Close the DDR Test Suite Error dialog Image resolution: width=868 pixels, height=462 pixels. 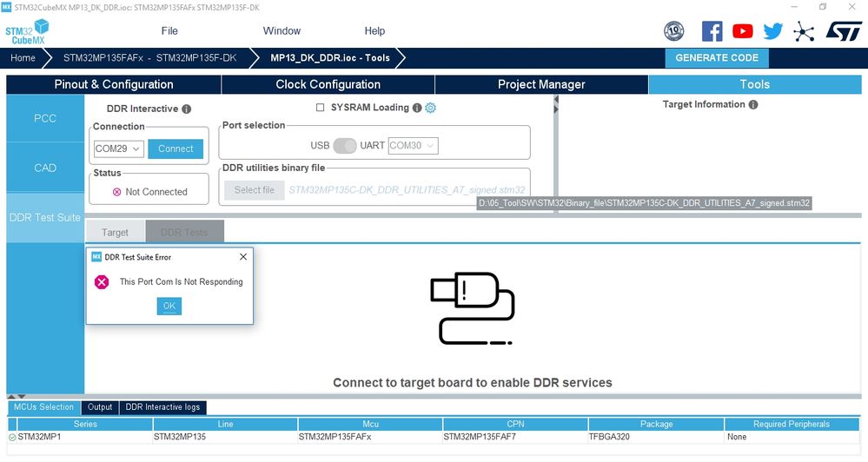tap(243, 257)
